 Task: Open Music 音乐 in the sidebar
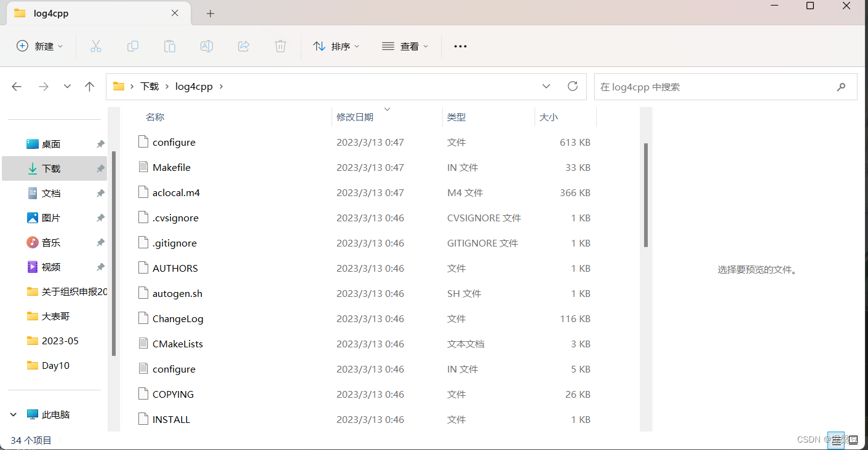pyautogui.click(x=54, y=242)
